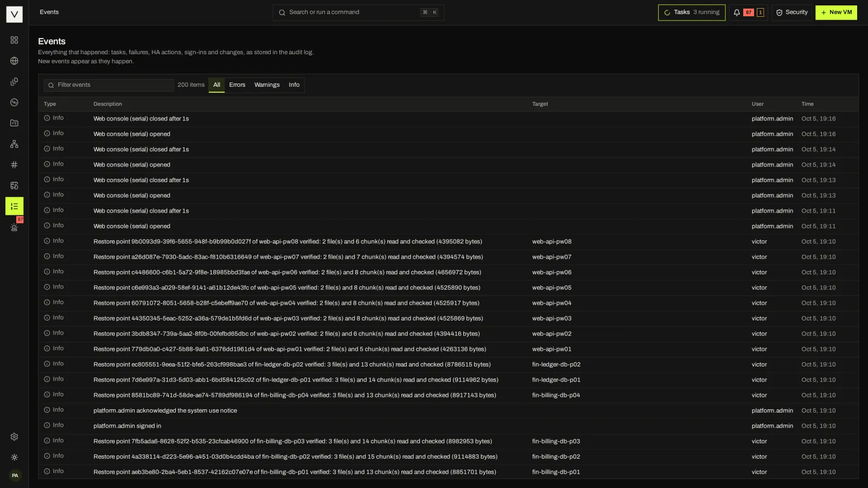The height and width of the screenshot is (488, 868).
Task: Open the folder icon in the sidebar
Action: click(14, 123)
